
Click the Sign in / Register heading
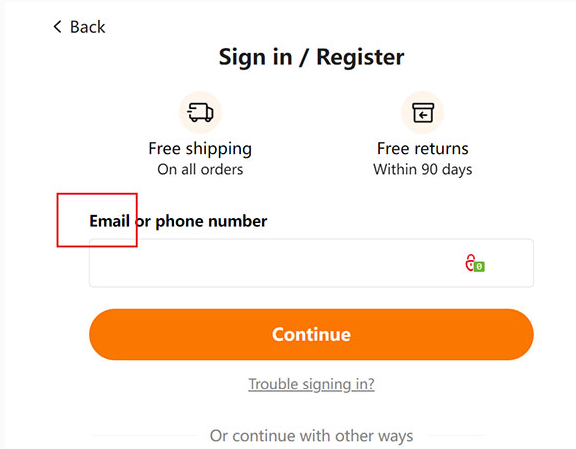(x=311, y=57)
